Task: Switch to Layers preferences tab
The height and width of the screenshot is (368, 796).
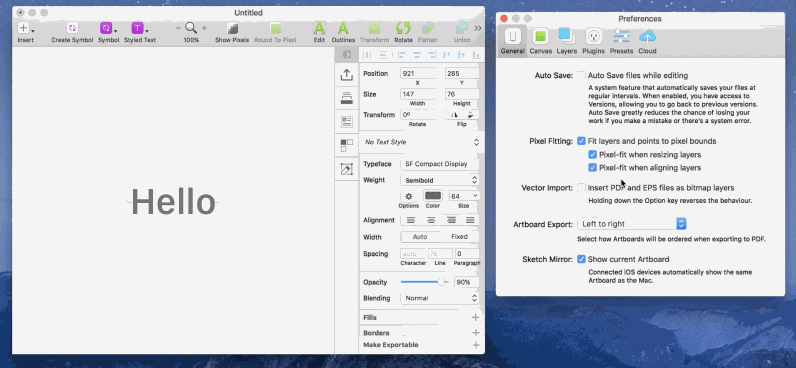Action: point(567,42)
